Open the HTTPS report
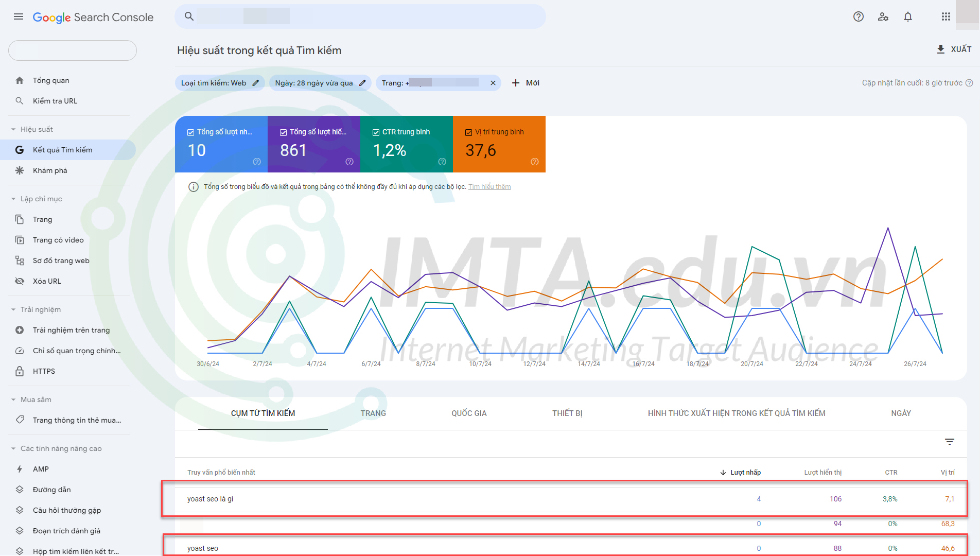 (x=44, y=371)
